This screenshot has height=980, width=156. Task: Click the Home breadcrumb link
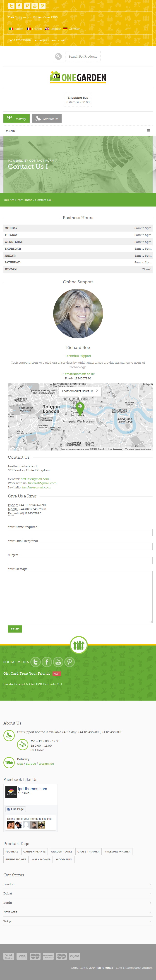pos(28,200)
